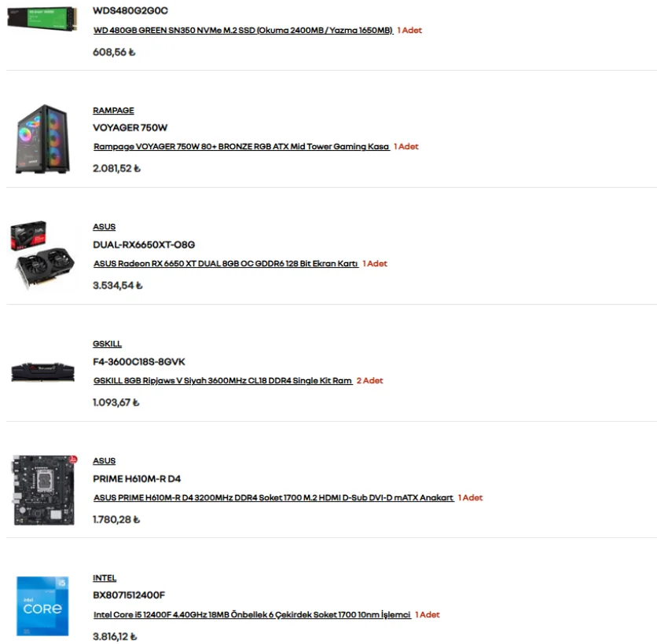Open the GSKILL Ripjaws RAM thumbnail
This screenshot has width=657, height=644.
click(x=42, y=371)
